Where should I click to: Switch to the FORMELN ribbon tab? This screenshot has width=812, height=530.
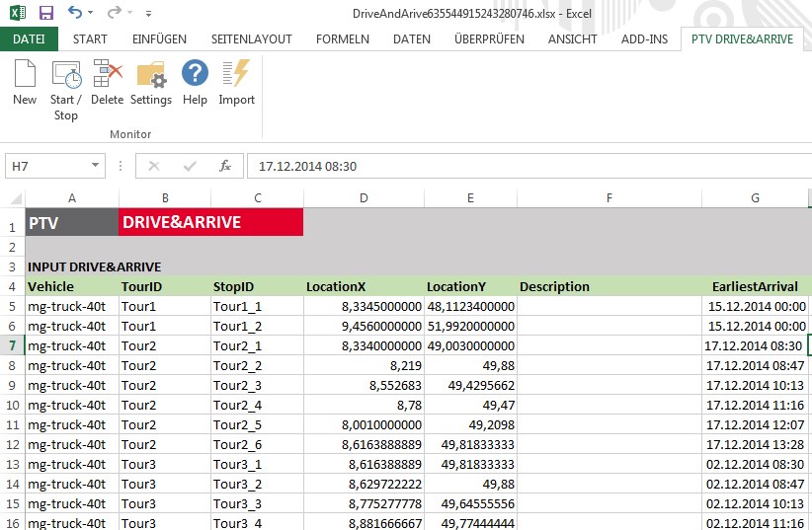coord(342,39)
